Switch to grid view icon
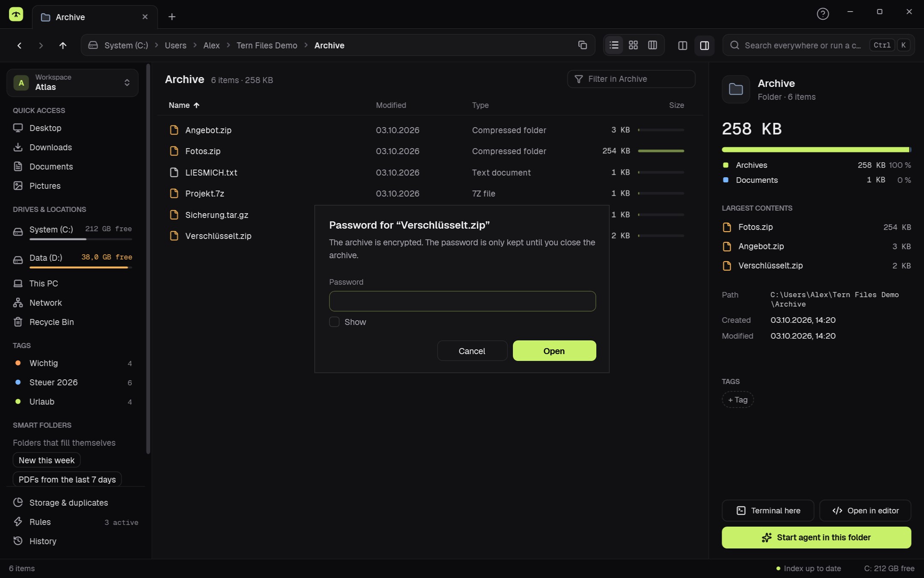Screen dimensions: 924x578 [633, 45]
